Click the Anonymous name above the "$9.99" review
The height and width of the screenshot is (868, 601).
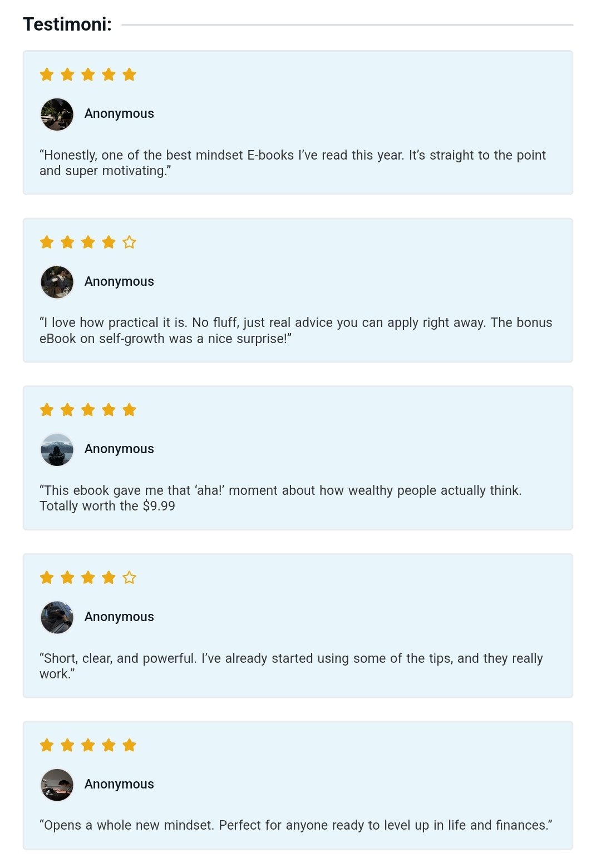pos(119,449)
